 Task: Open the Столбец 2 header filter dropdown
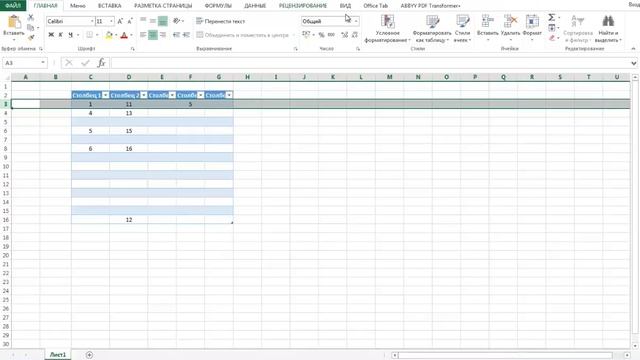[x=144, y=95]
